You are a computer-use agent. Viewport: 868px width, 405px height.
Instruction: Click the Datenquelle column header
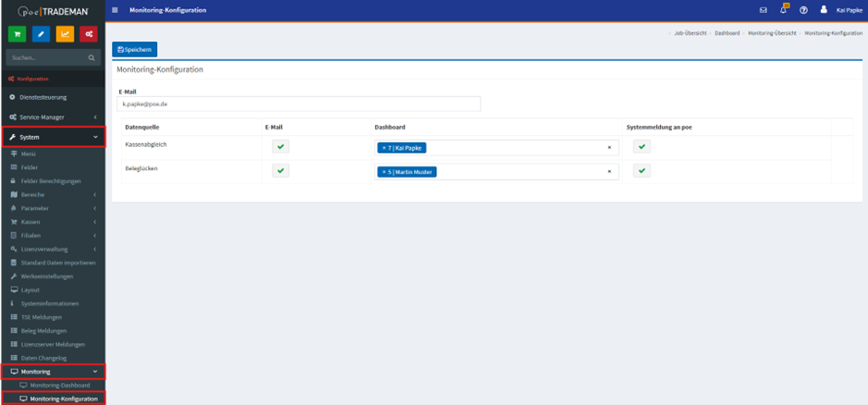tap(143, 127)
